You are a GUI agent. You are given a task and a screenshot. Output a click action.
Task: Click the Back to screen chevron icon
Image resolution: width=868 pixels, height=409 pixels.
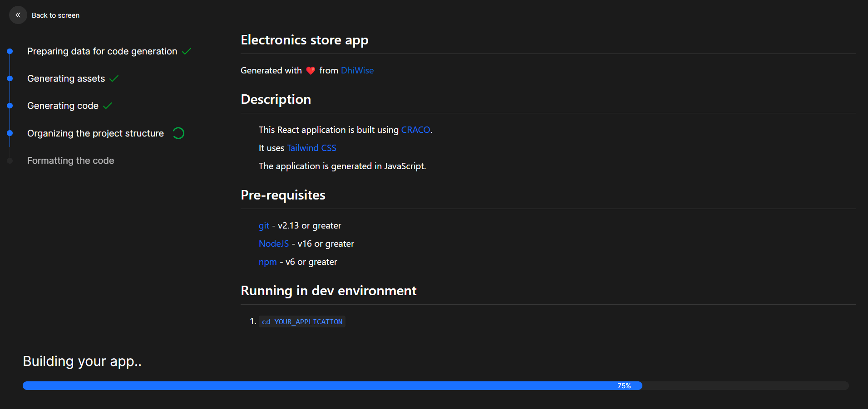tap(18, 15)
